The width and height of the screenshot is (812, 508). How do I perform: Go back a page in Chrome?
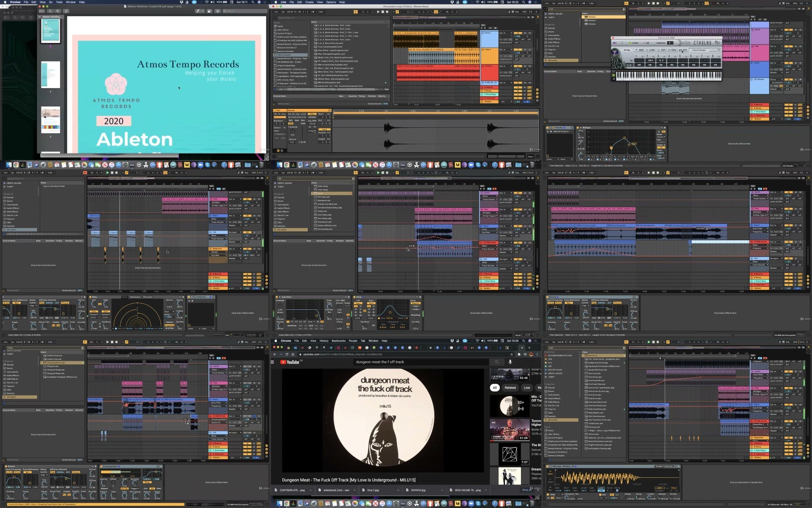pyautogui.click(x=275, y=354)
